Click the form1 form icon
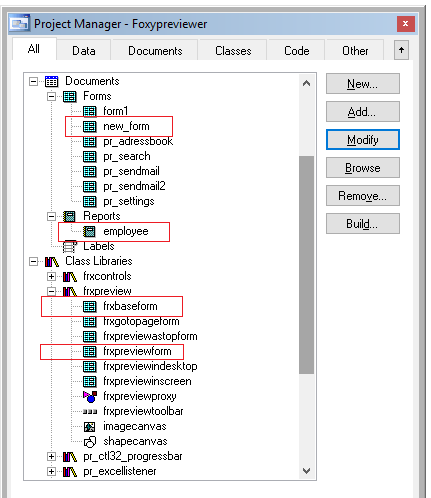The image size is (431, 498). [x=90, y=111]
